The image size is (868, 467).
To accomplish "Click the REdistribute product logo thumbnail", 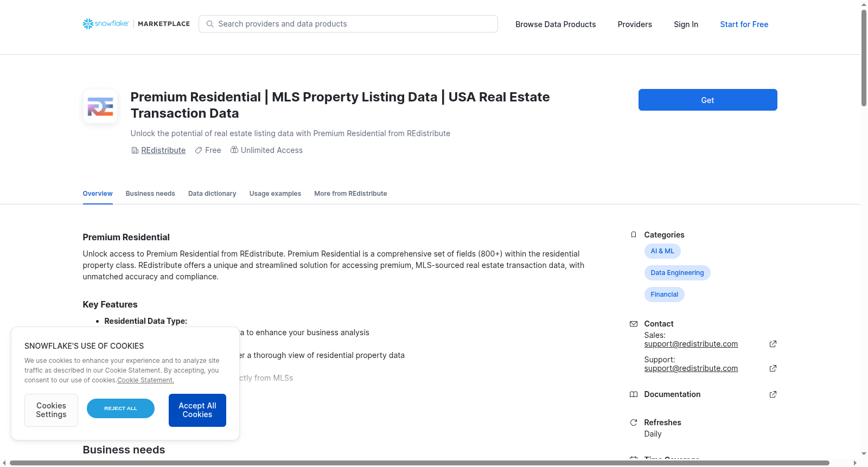I will 100,106.
